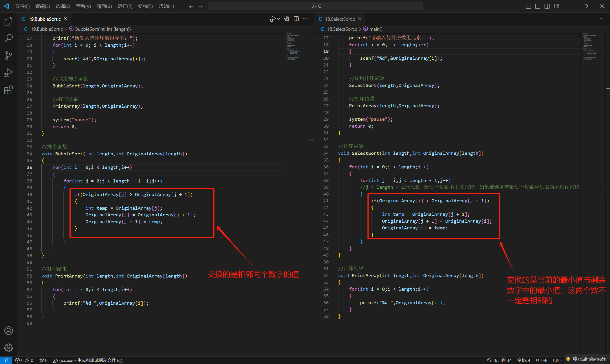This screenshot has height=364, width=610.
Task: Go forward with the navigation arrow
Action: click(x=200, y=6)
